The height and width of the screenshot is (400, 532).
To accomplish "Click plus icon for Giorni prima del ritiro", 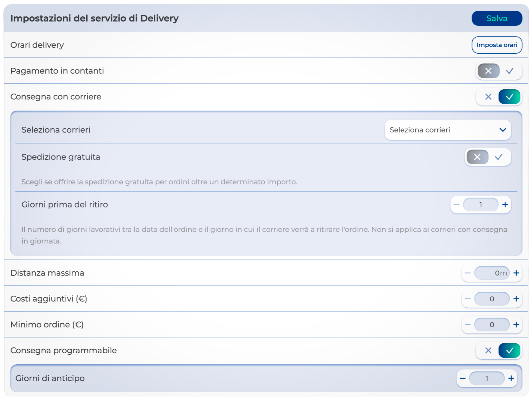I will pos(505,205).
